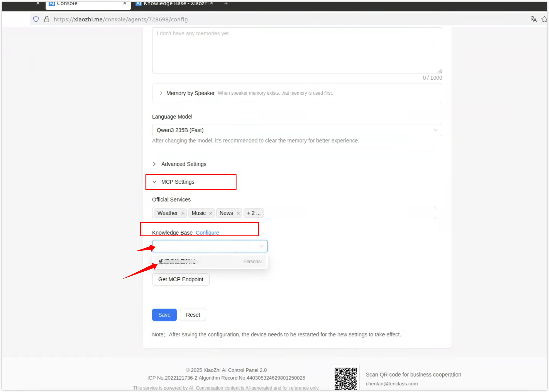This screenshot has width=549, height=392.
Task: Open the shield tracking protection icon
Action: pyautogui.click(x=36, y=19)
